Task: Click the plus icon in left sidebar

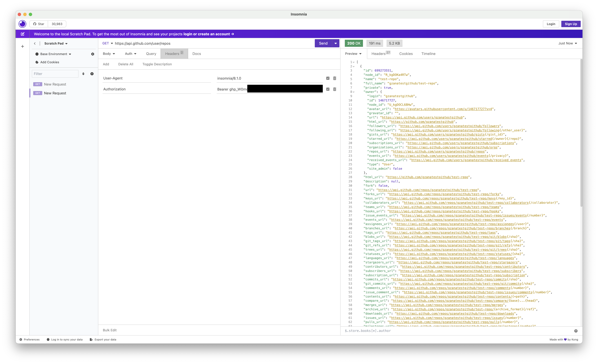Action: pos(23,46)
